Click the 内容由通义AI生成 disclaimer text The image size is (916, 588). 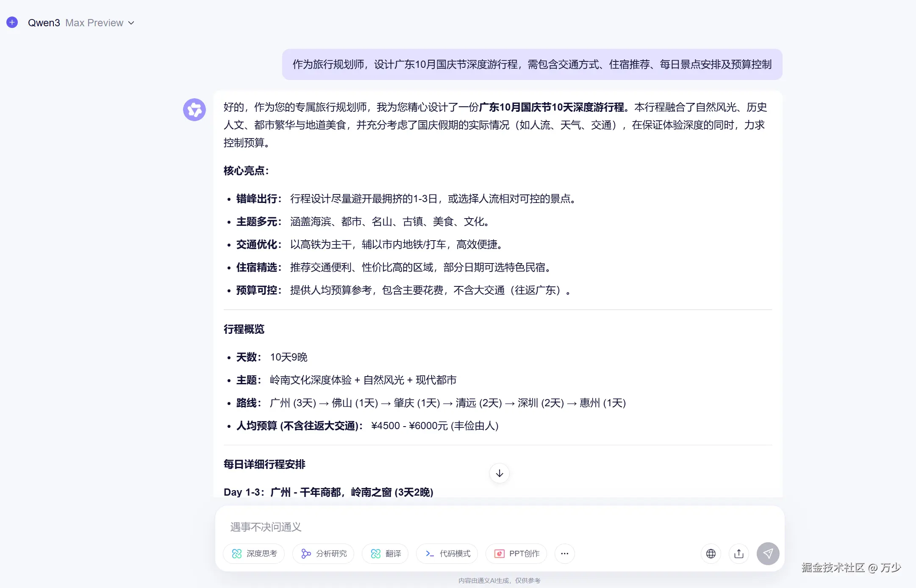coord(499,580)
